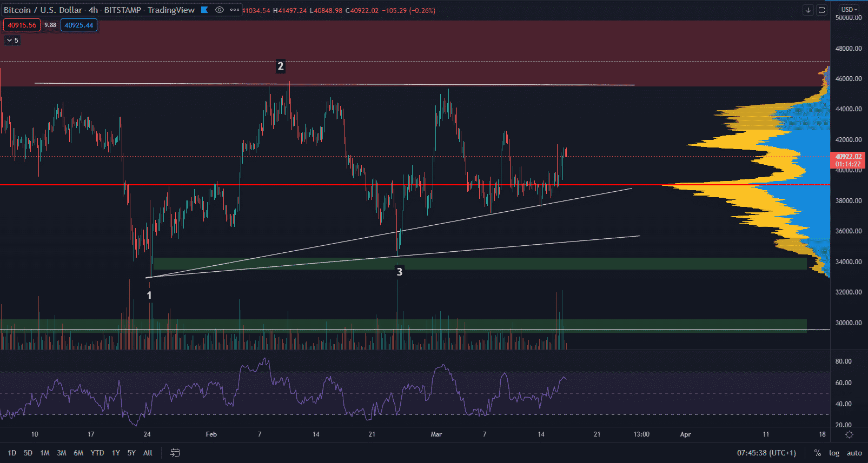Open the Go to date calendar icon
The width and height of the screenshot is (868, 463).
[175, 453]
